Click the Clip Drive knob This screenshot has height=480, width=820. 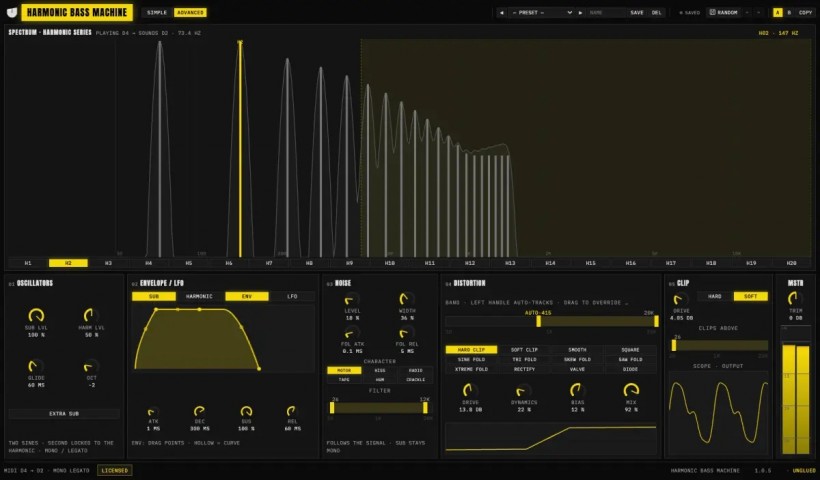pyautogui.click(x=681, y=300)
